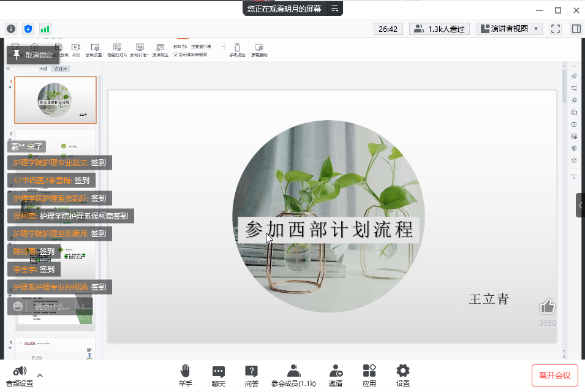This screenshot has width=585, height=392.
Task: Open the 问答 Q&A panel
Action: 251,371
